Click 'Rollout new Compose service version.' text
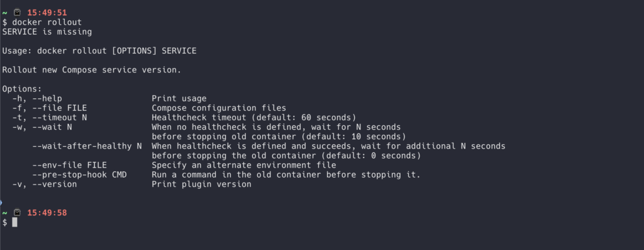Viewport: 644px width, 250px height. pos(92,70)
